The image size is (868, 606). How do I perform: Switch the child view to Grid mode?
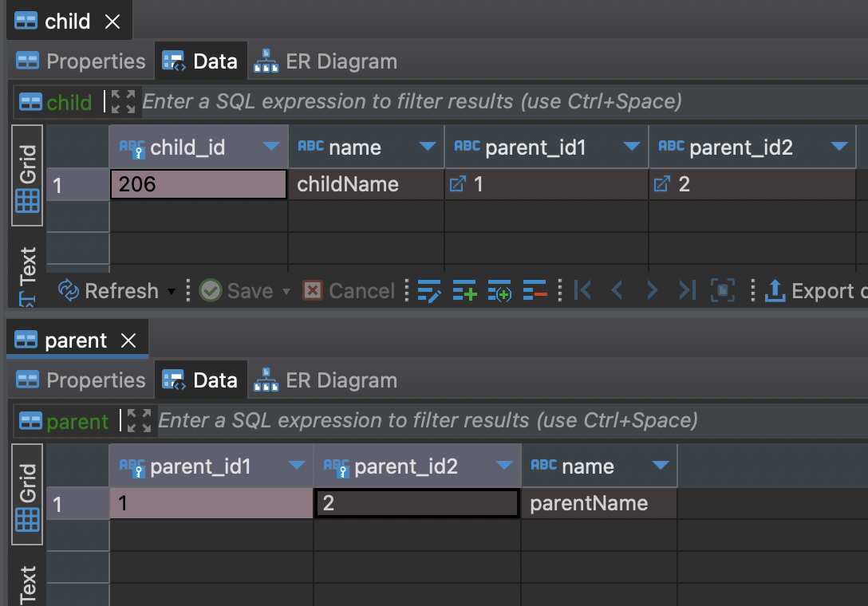click(x=28, y=176)
